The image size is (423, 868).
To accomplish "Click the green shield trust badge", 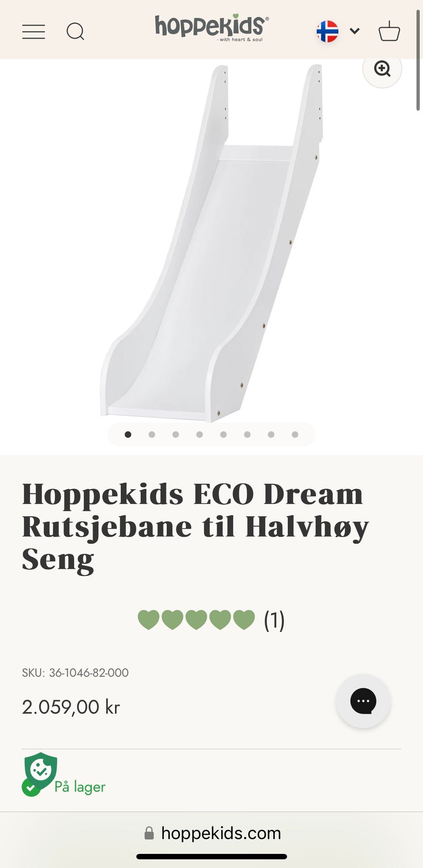I will click(41, 772).
